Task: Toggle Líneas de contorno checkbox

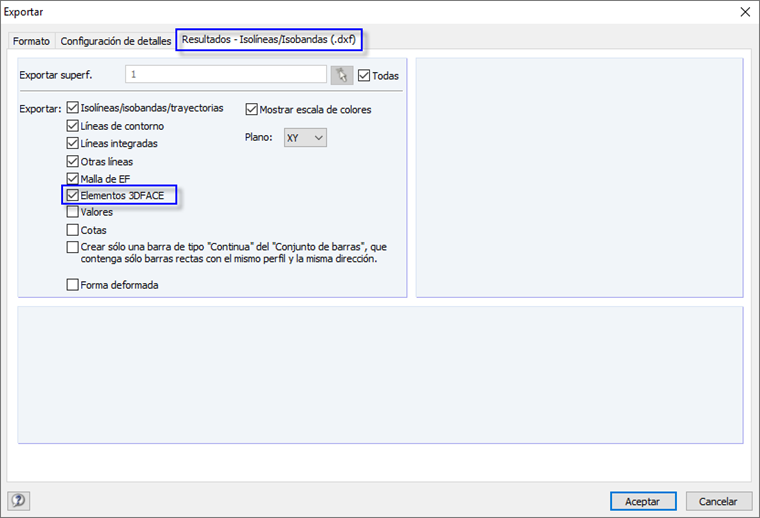Action: coord(73,126)
